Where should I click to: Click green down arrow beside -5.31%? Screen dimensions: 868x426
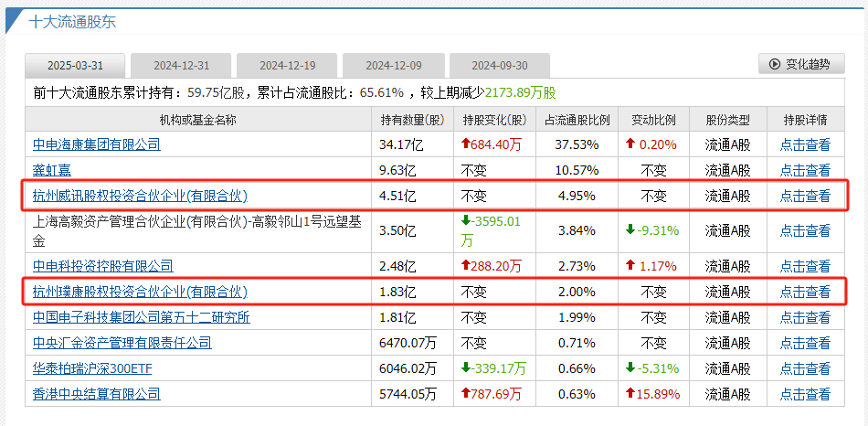(631, 367)
